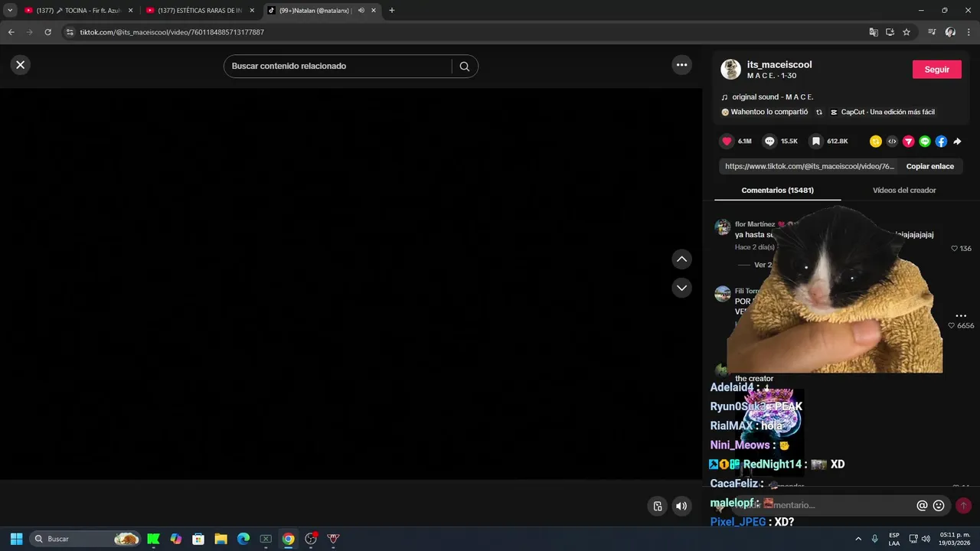Screen dimensions: 980x551
Task: Open the its_maceiscool profile avatar
Action: (730, 70)
